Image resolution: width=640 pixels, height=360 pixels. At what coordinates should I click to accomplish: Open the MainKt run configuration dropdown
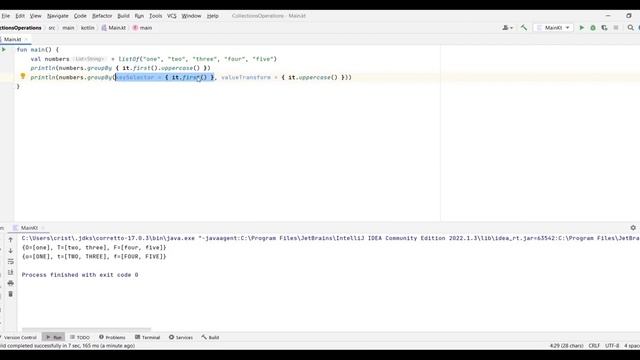(x=553, y=28)
